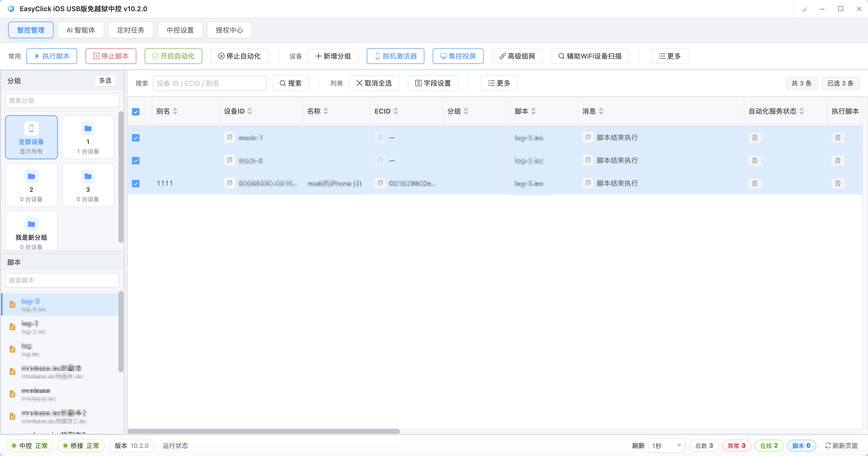Image resolution: width=868 pixels, height=456 pixels.
Task: Open the 更多 menu in top toolbar
Action: 670,56
